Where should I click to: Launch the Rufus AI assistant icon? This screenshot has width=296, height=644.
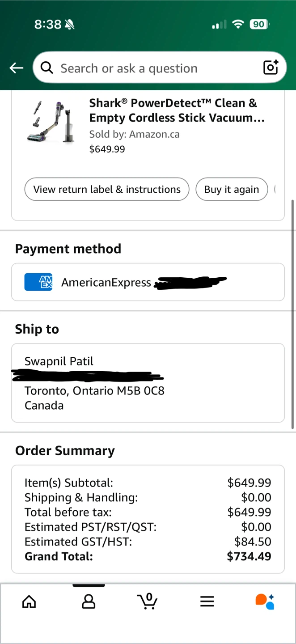pyautogui.click(x=265, y=602)
